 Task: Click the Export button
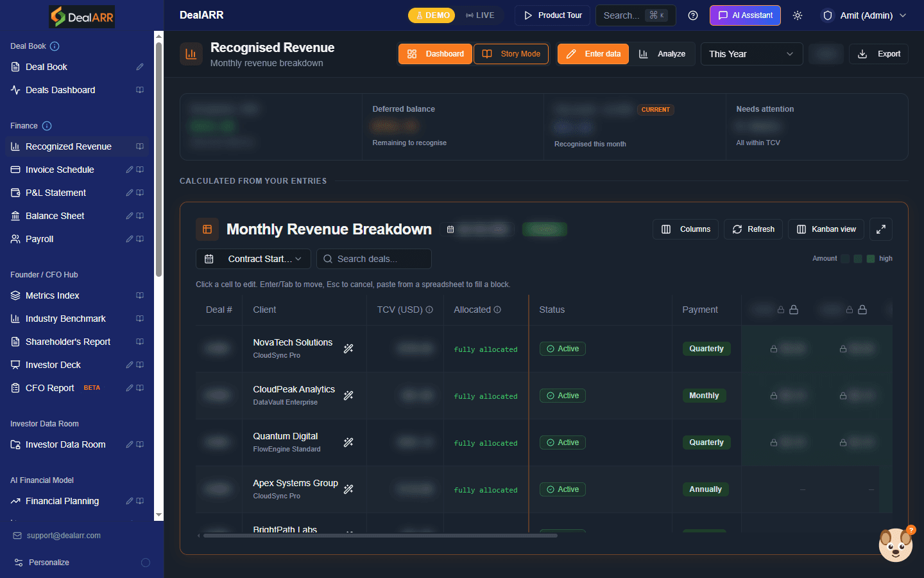(878, 54)
